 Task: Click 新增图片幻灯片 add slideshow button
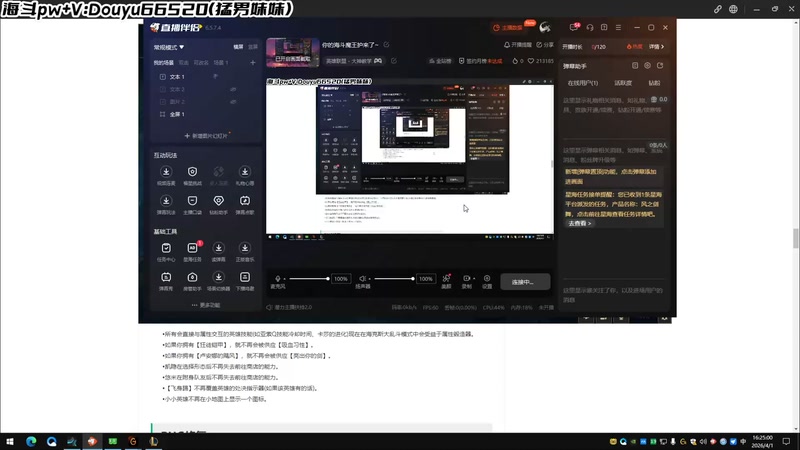click(206, 136)
